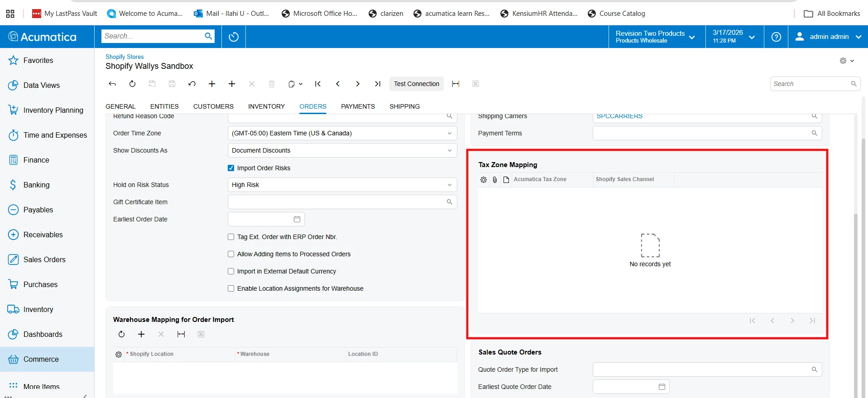Export Warehouse Mapping grid to Excel
The height and width of the screenshot is (398, 868).
[x=201, y=334]
